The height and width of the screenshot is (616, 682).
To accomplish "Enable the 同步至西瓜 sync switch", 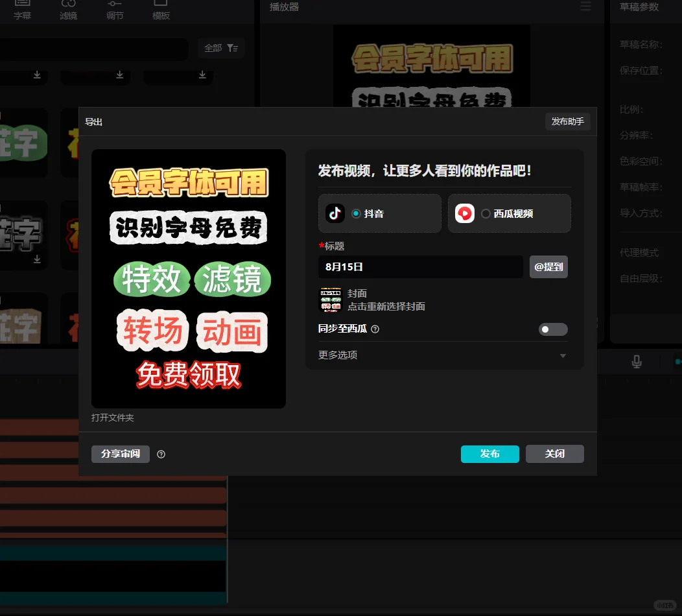I will (553, 329).
